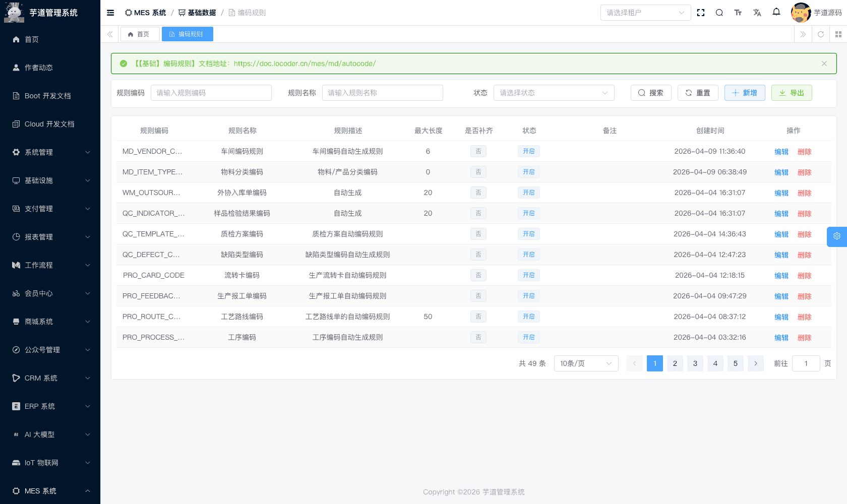Image resolution: width=847 pixels, height=504 pixels.
Task: Click the 规则编码 input field
Action: 211,93
